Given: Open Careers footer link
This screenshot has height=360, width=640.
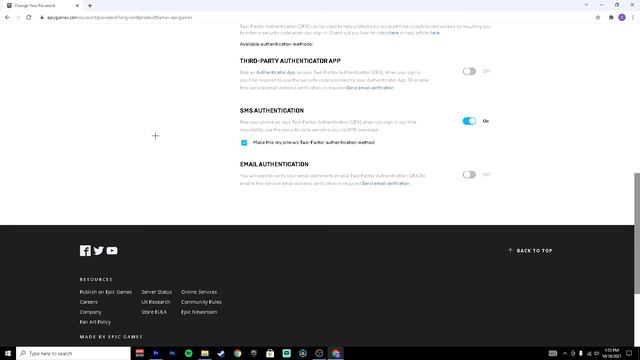Looking at the screenshot, I should point(89,302).
